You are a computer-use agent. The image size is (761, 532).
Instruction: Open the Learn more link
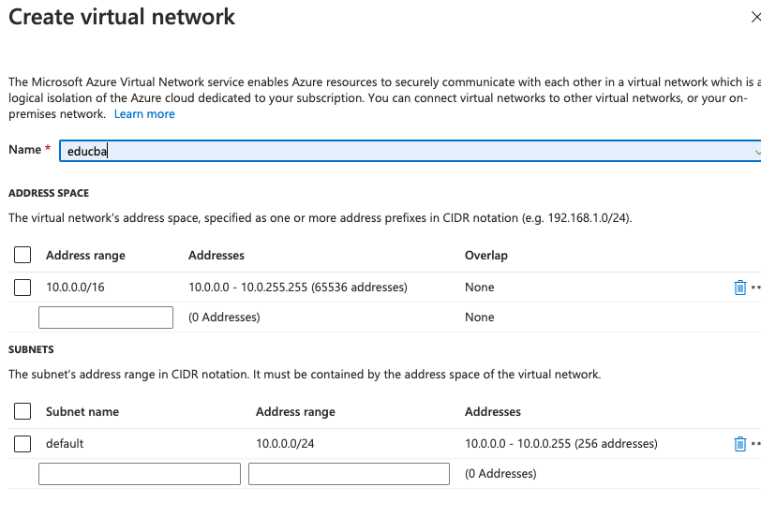pos(144,114)
